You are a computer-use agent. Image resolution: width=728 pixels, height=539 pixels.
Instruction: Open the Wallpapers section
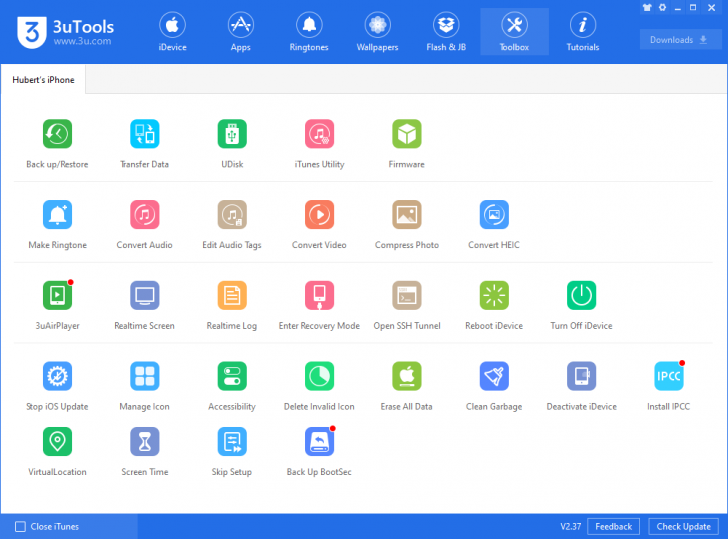(377, 32)
